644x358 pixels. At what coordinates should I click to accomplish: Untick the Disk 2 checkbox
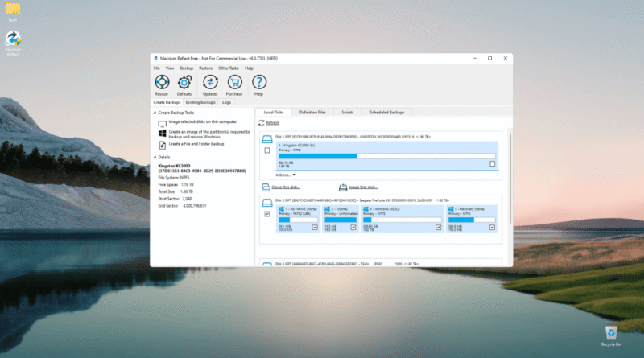click(x=267, y=214)
